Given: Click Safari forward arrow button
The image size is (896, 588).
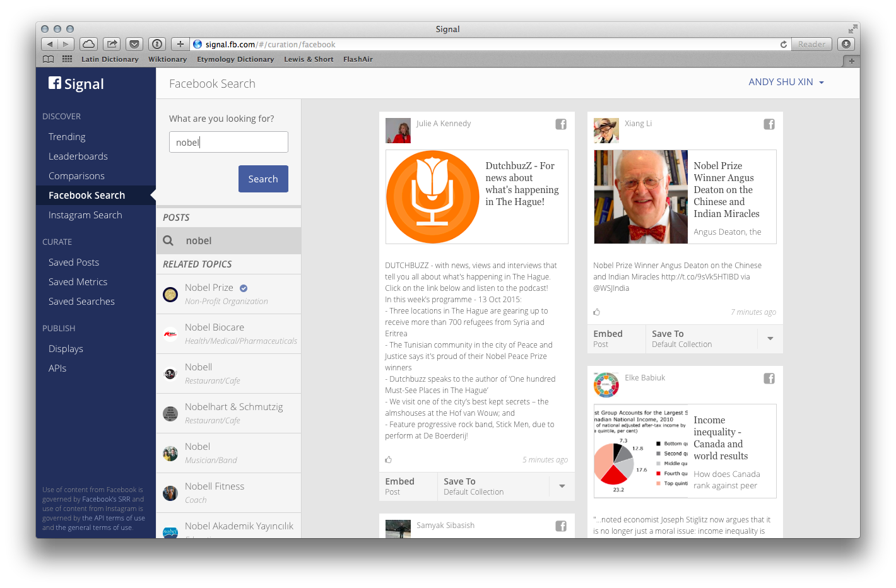Looking at the screenshot, I should (66, 44).
